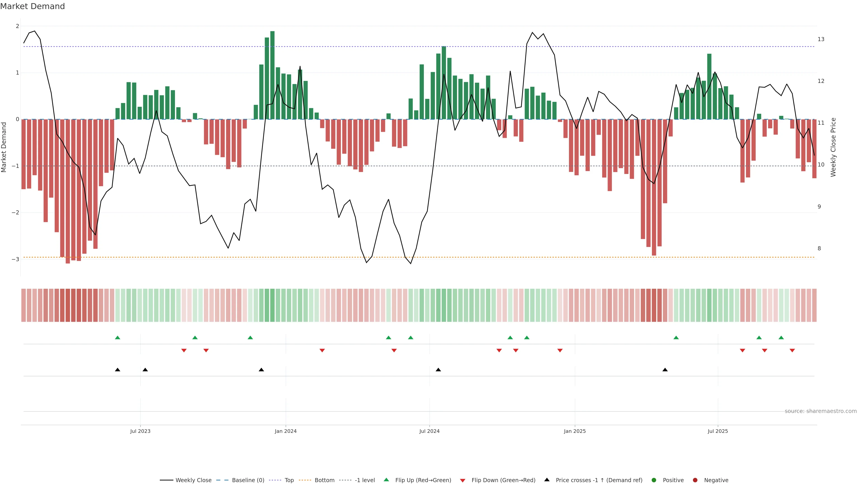
Task: Hide the Top dotted line via legend
Action: click(289, 480)
